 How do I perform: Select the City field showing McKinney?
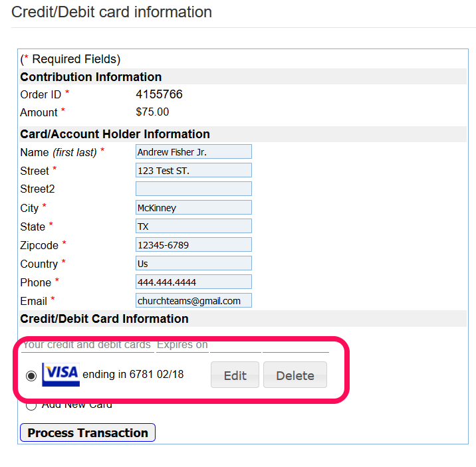193,207
